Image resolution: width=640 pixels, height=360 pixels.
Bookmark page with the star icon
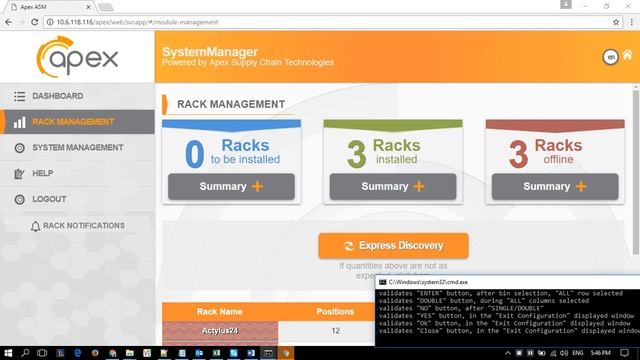pyautogui.click(x=616, y=22)
